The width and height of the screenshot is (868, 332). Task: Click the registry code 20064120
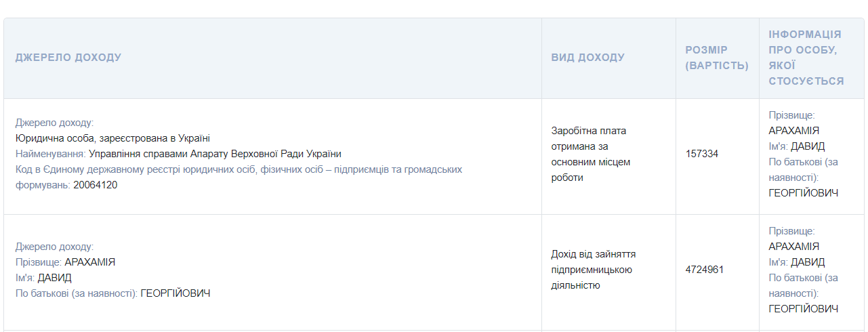(x=95, y=185)
